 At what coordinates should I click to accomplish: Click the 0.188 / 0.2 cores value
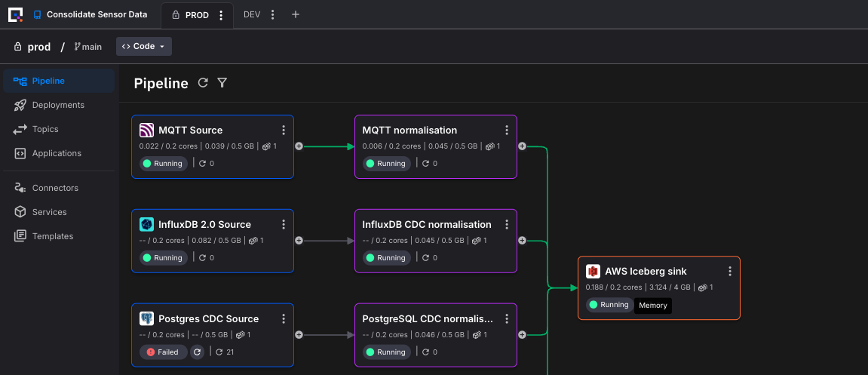(614, 287)
